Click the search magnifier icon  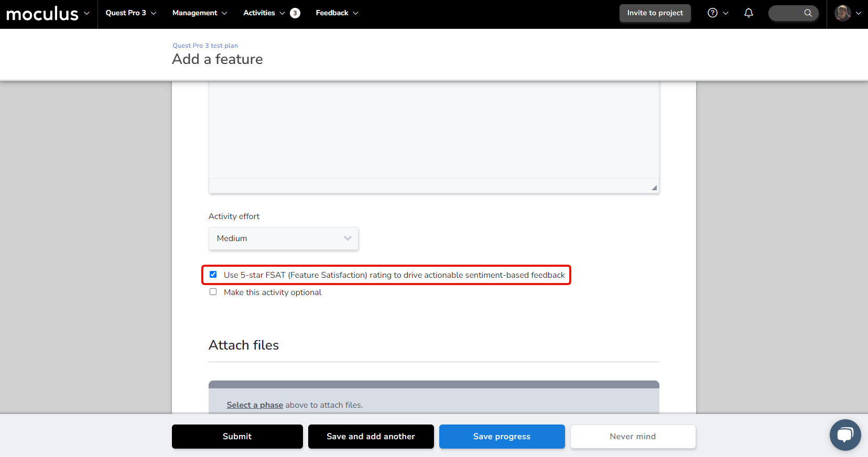(x=808, y=13)
